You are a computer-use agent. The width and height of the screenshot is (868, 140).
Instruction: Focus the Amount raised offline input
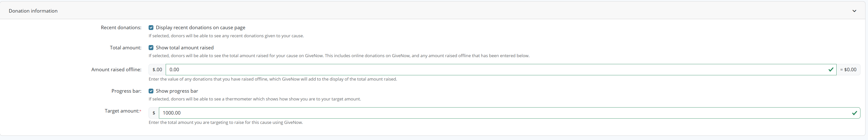495,69
